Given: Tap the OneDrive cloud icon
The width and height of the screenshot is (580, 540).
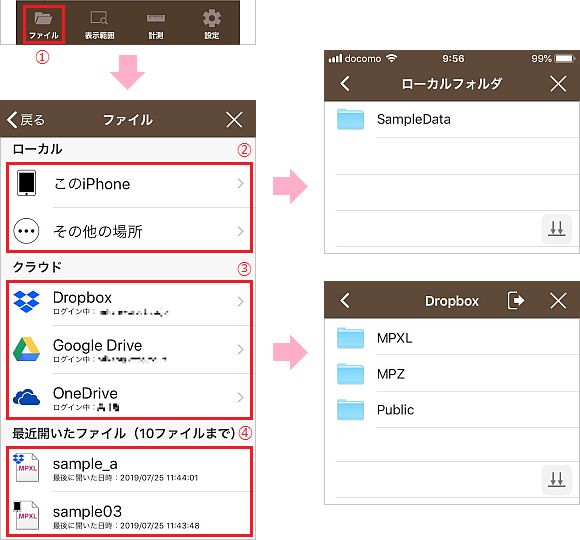Looking at the screenshot, I should pyautogui.click(x=26, y=397).
